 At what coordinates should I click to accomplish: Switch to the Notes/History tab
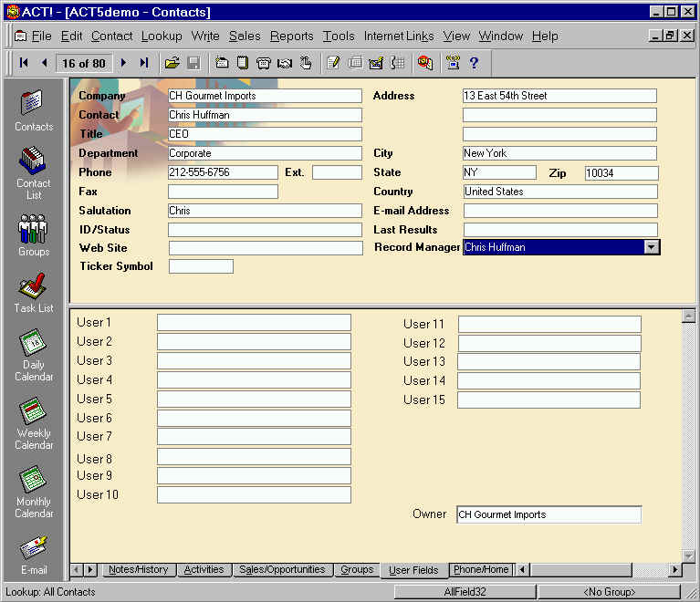[x=138, y=570]
